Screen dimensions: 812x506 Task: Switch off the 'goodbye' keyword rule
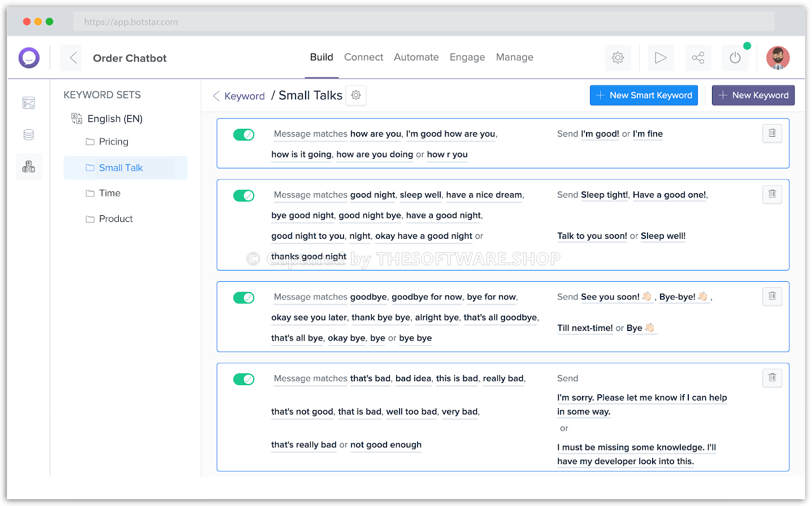(x=244, y=298)
